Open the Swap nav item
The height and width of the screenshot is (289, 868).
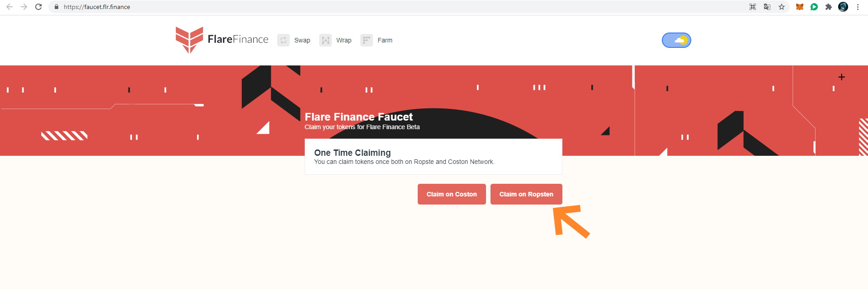pyautogui.click(x=302, y=40)
